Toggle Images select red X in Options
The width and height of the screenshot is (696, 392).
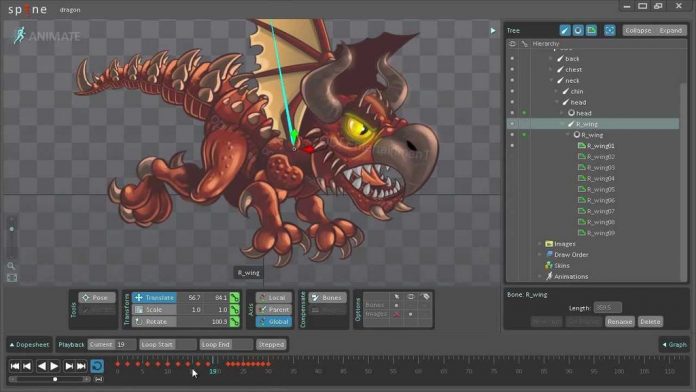(x=396, y=314)
